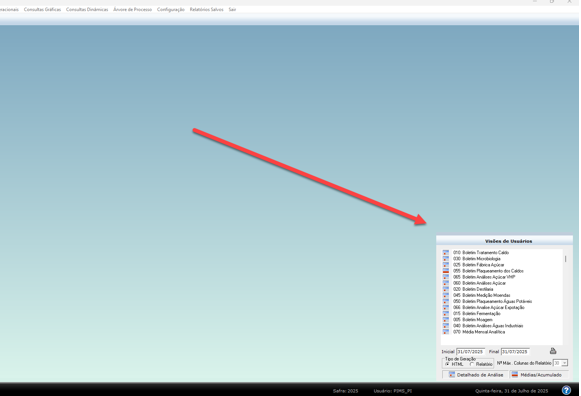Screen dimensions: 581x396
Task: Select 030 Boletim Microbiologia
Action: [477, 259]
